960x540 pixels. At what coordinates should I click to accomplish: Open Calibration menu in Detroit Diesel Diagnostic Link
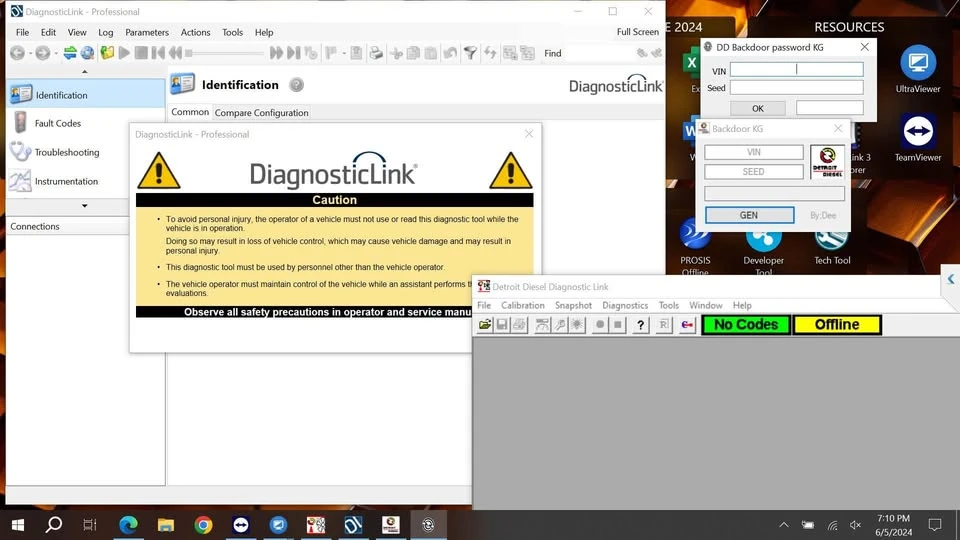(x=522, y=306)
